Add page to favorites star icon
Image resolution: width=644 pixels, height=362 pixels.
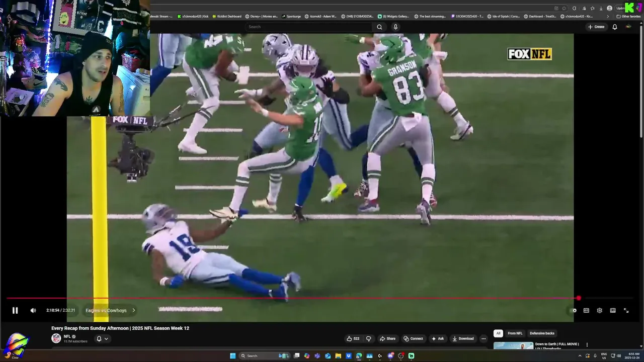(563, 8)
